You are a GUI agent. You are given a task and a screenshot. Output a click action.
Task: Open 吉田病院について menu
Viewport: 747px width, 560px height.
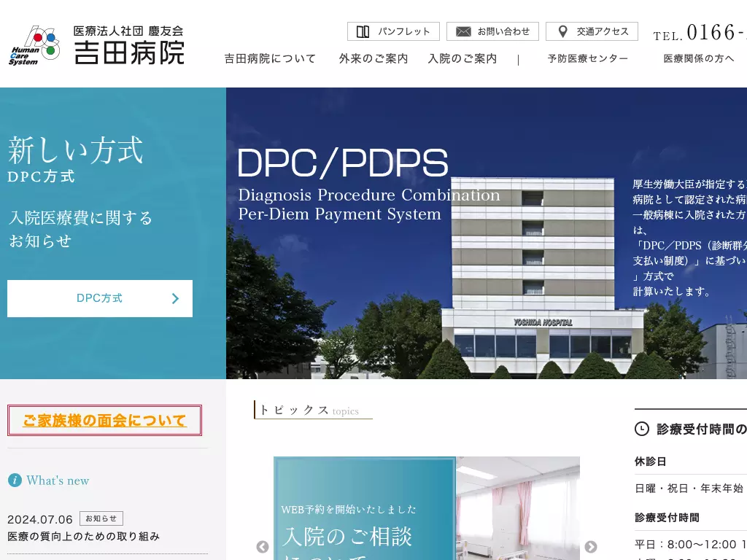pos(270,58)
